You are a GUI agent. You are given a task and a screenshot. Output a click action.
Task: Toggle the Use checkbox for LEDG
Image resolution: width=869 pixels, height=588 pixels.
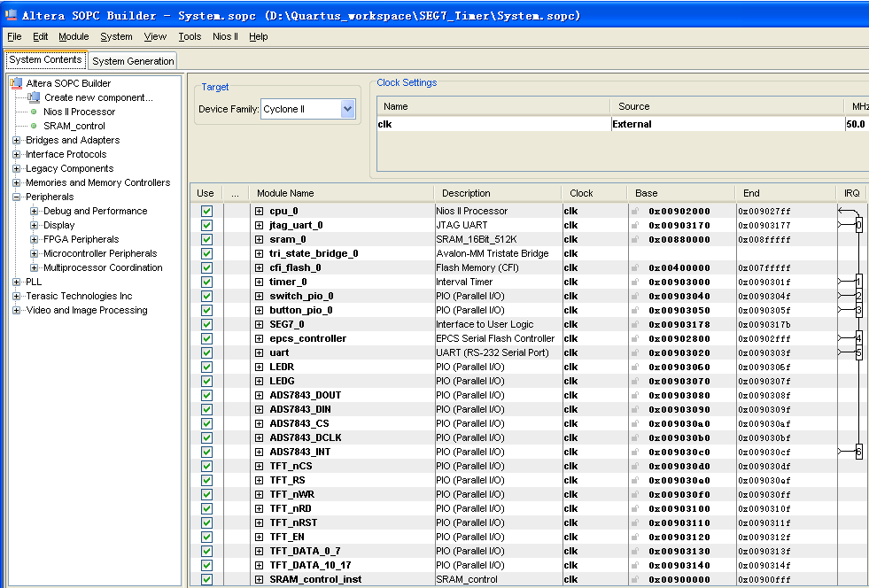coord(206,382)
